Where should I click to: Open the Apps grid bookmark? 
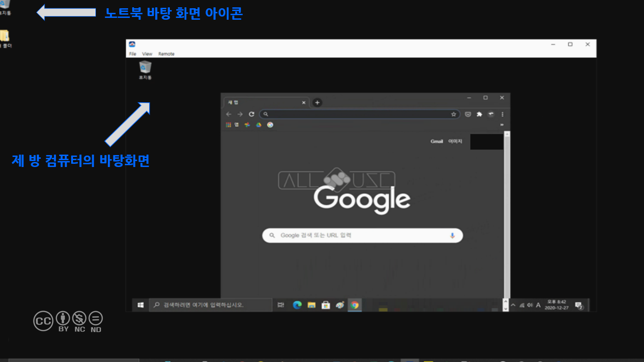pyautogui.click(x=232, y=125)
